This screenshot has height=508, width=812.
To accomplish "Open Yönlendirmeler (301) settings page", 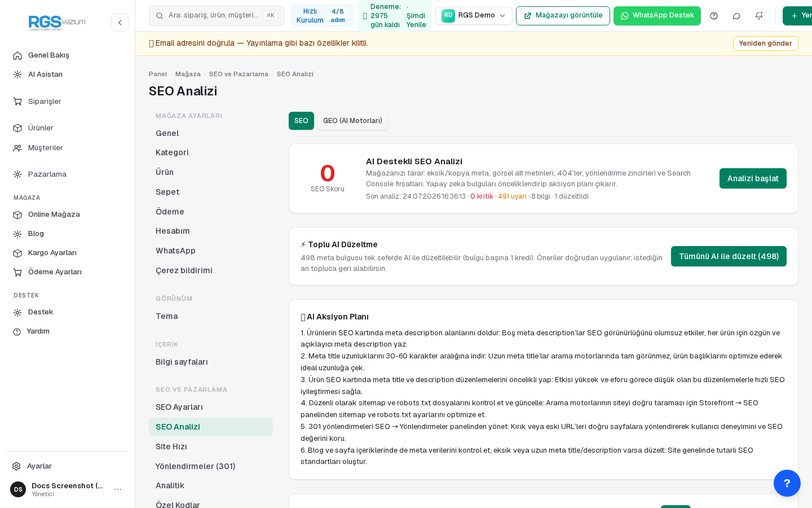I will pos(211,466).
